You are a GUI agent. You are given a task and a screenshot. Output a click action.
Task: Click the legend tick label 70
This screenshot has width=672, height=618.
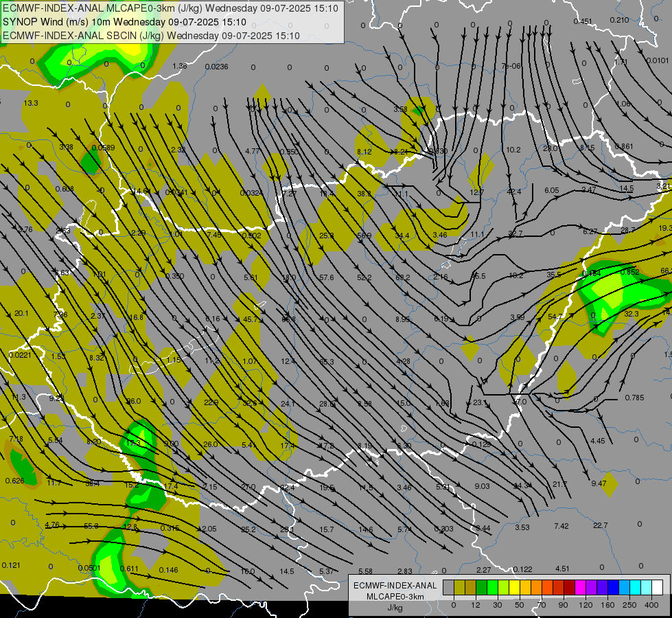(x=542, y=605)
